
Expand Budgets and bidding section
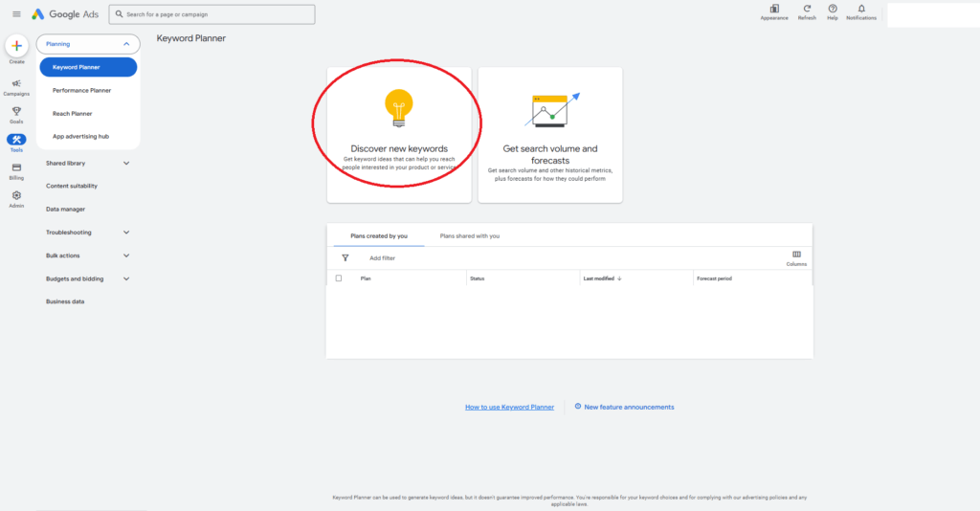[x=126, y=278]
